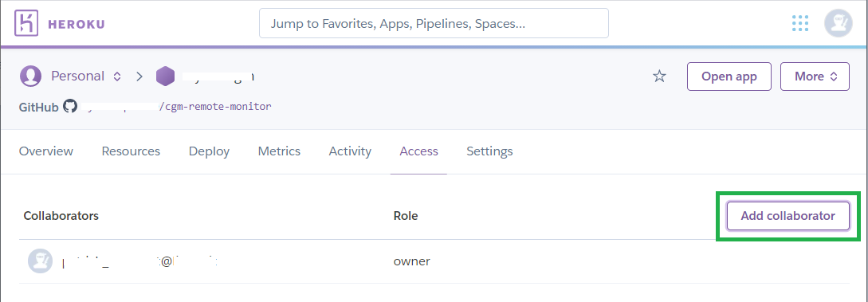Click the Add collaborator button
The image size is (868, 302).
point(787,216)
